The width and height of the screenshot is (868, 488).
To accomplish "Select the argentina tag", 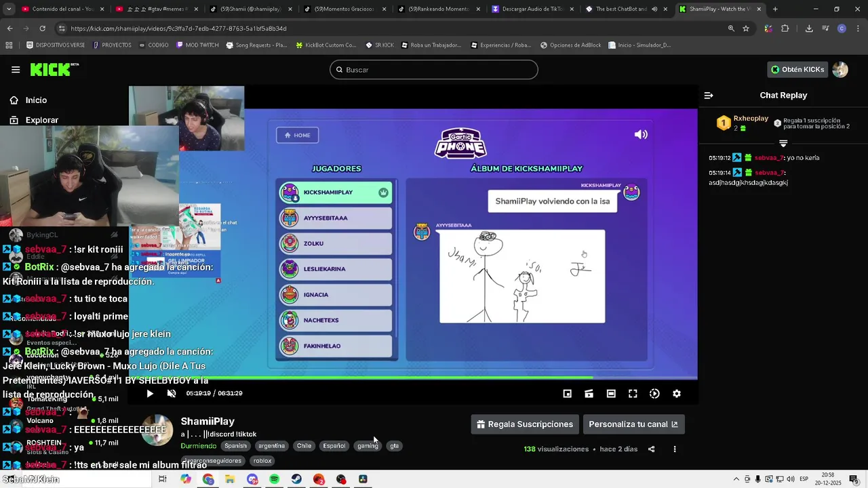I will click(x=271, y=446).
